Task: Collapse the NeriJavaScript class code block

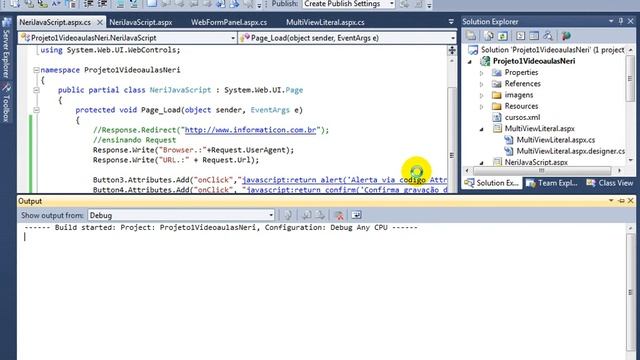Action: pyautogui.click(x=36, y=90)
